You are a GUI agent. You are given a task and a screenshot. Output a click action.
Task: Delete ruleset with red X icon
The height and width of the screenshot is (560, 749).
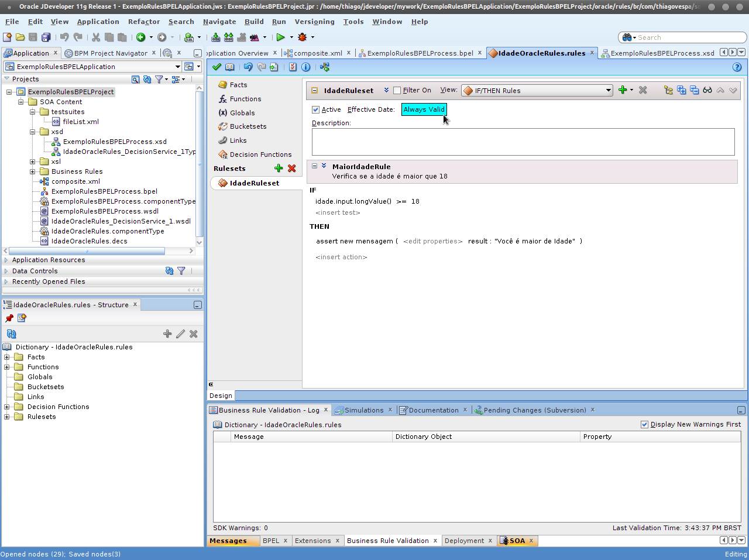[292, 168]
